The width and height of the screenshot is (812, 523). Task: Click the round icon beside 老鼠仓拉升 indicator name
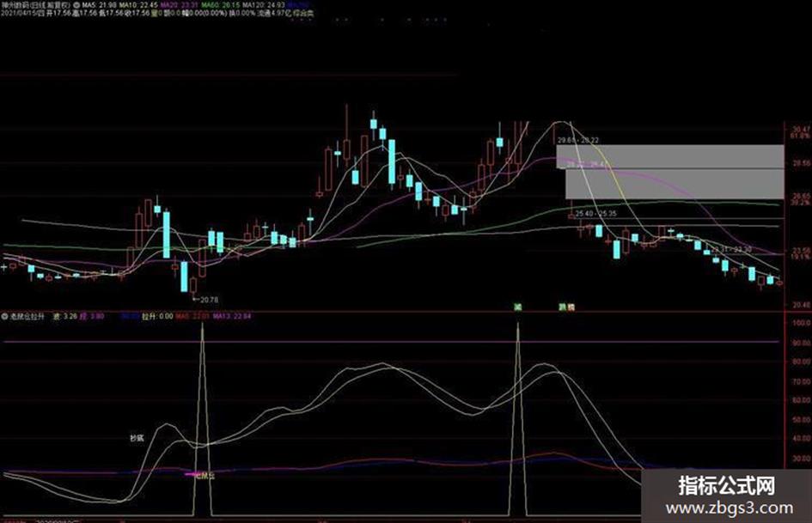pyautogui.click(x=4, y=316)
